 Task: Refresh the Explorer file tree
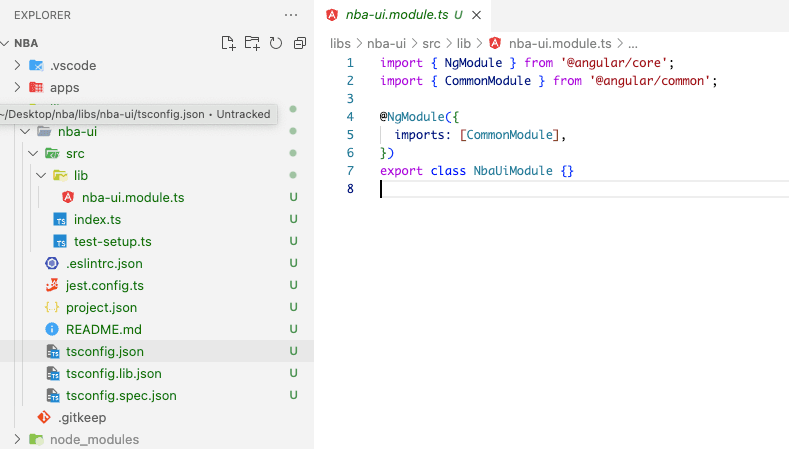[x=276, y=43]
